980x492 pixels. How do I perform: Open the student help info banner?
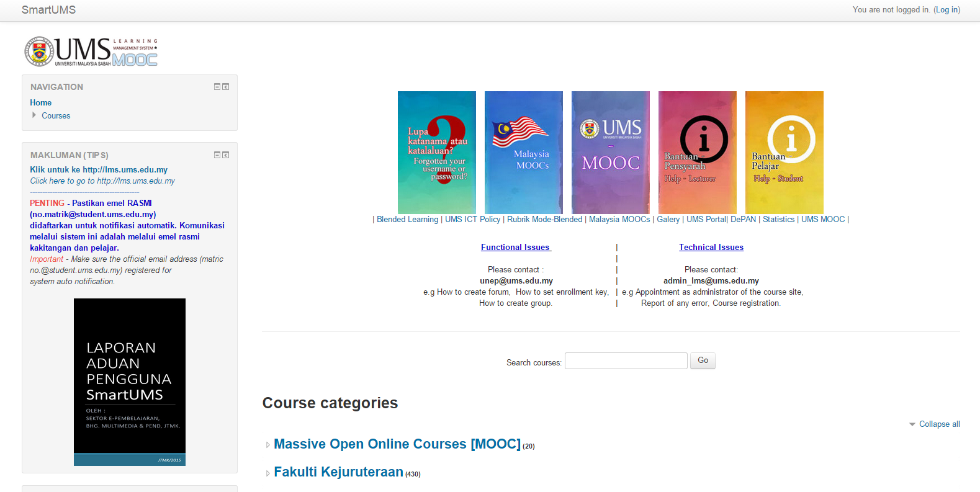point(784,153)
